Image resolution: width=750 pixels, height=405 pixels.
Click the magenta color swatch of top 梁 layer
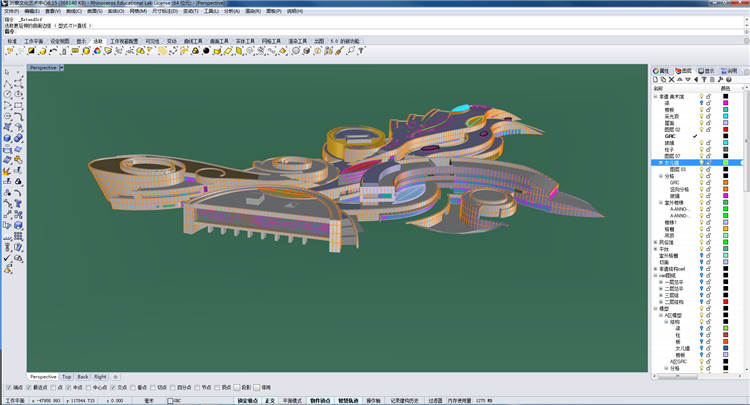[726, 103]
